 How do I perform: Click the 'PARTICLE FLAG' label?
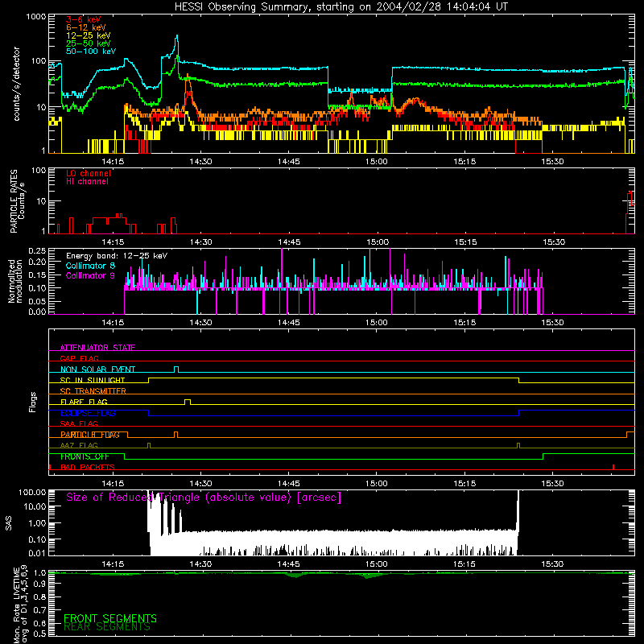pyautogui.click(x=90, y=435)
